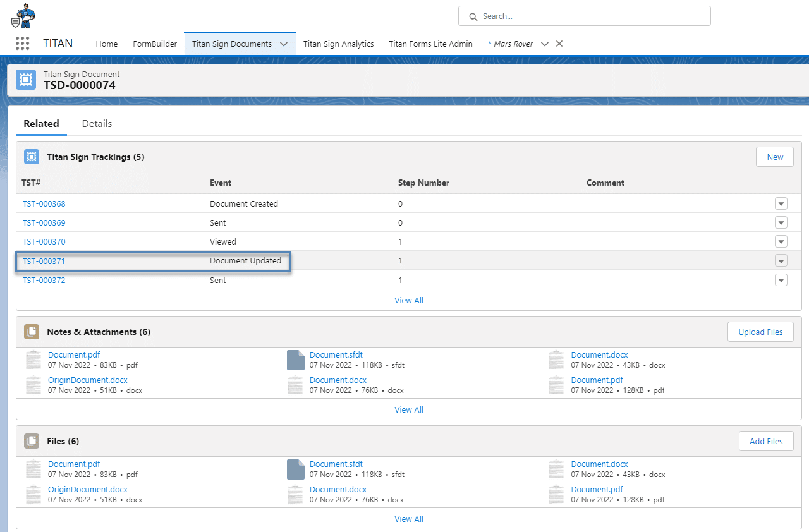Go to the Home tab
809x532 pixels.
(107, 44)
